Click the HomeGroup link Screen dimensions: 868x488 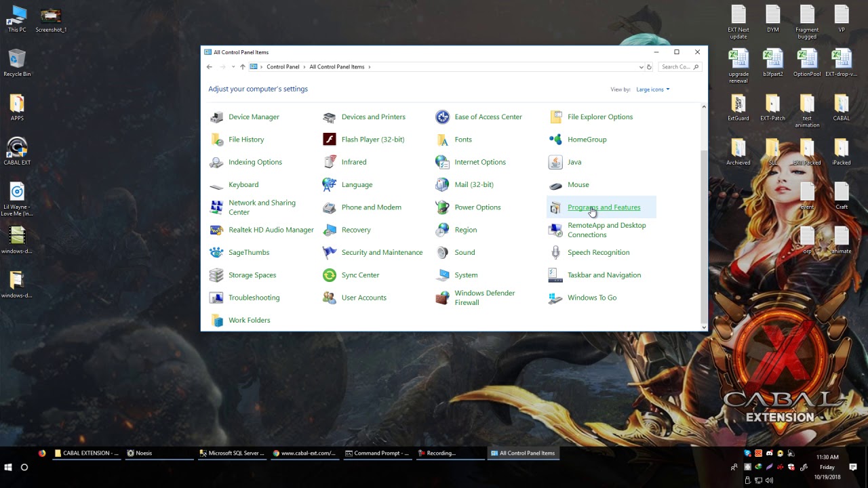point(587,140)
